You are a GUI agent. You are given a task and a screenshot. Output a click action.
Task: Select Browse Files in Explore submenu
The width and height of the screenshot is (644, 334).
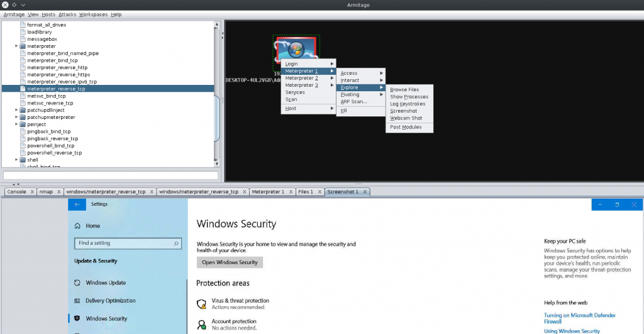click(x=409, y=89)
